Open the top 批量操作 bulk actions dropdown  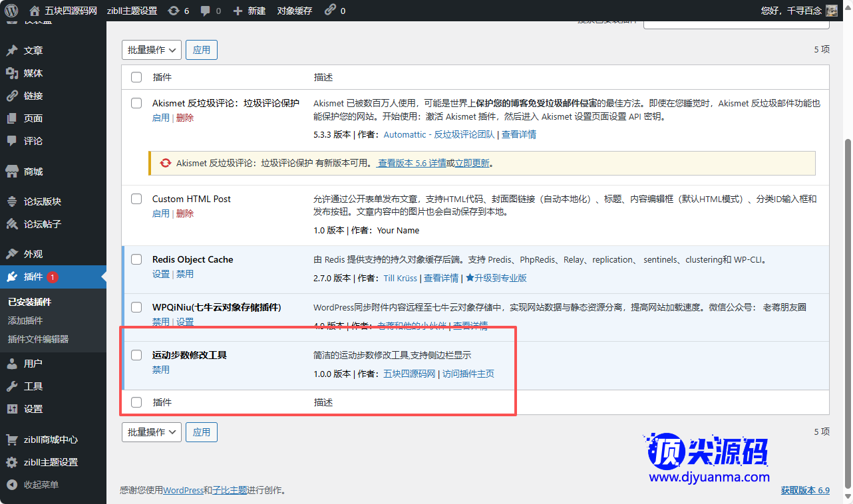pos(152,50)
